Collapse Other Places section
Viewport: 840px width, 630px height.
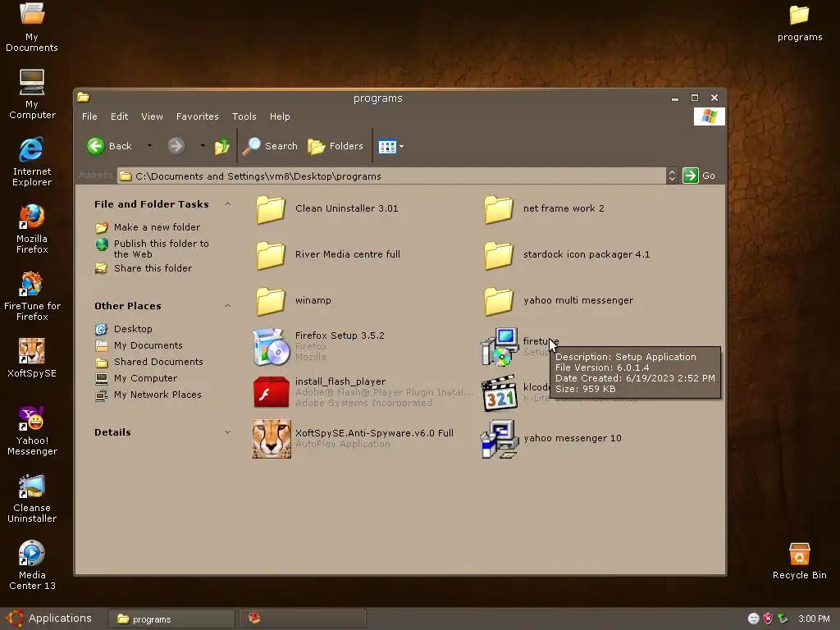[x=228, y=306]
